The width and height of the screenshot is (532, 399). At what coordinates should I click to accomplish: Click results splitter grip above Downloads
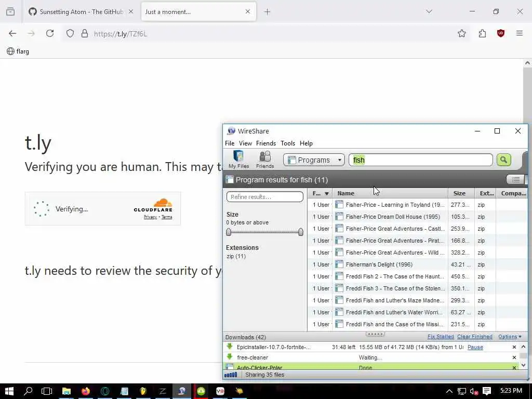coord(375,334)
